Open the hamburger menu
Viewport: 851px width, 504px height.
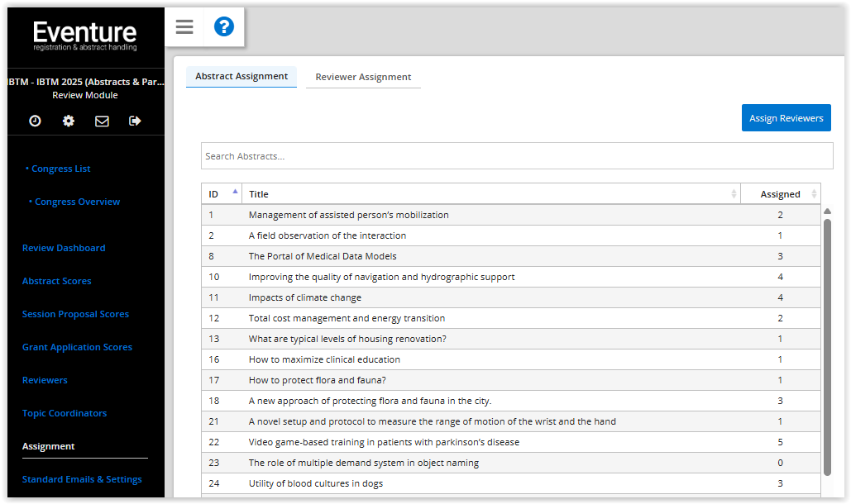[184, 26]
